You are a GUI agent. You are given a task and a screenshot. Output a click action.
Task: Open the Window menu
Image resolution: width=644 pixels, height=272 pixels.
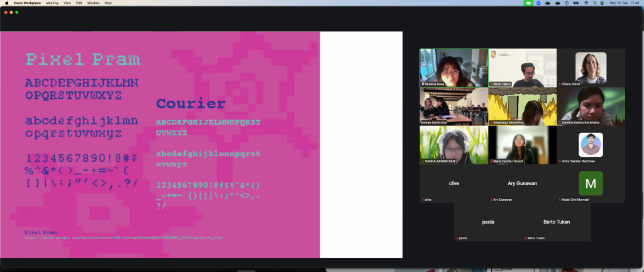(93, 3)
